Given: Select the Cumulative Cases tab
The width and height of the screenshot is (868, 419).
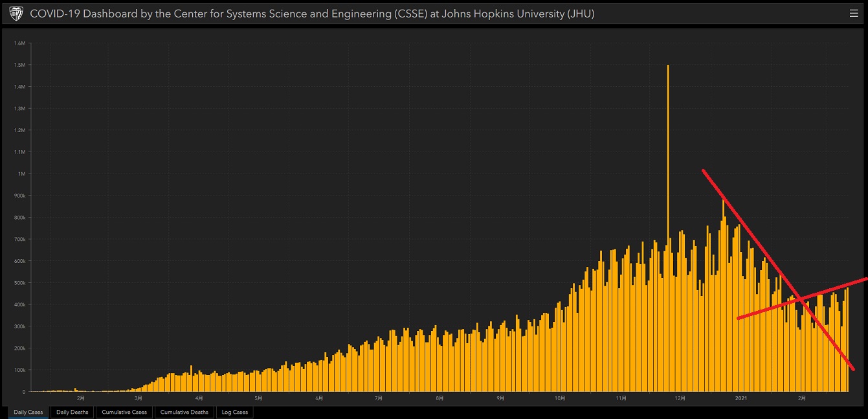Looking at the screenshot, I should pyautogui.click(x=124, y=412).
